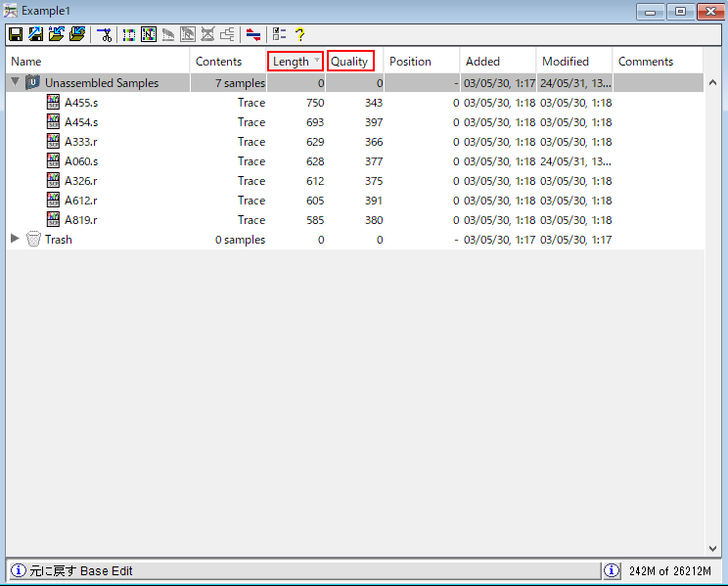The height and width of the screenshot is (586, 728).
Task: Click the scrollbar up arrow
Action: [712, 82]
